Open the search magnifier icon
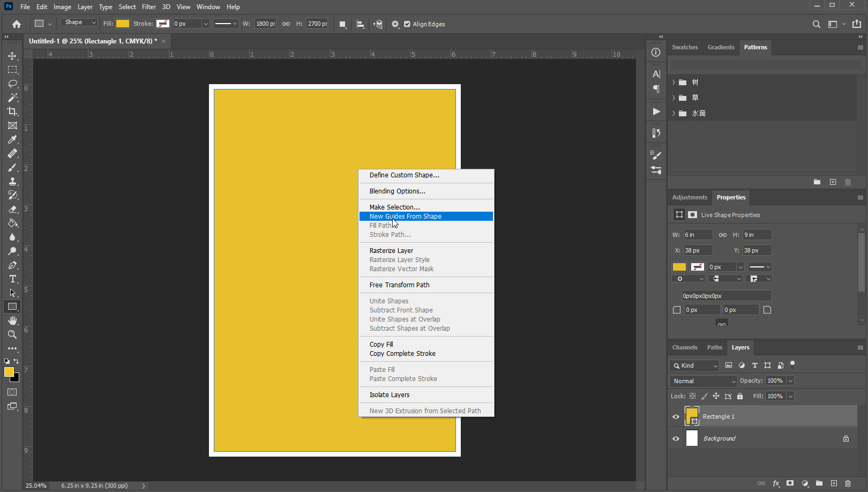 click(816, 24)
